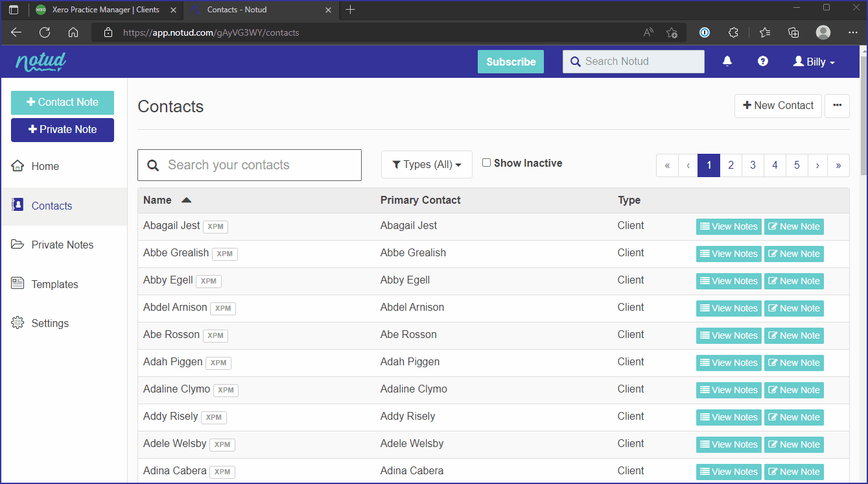View Notes for Abe Rosson
Viewport: 868px width, 484px height.
[729, 335]
